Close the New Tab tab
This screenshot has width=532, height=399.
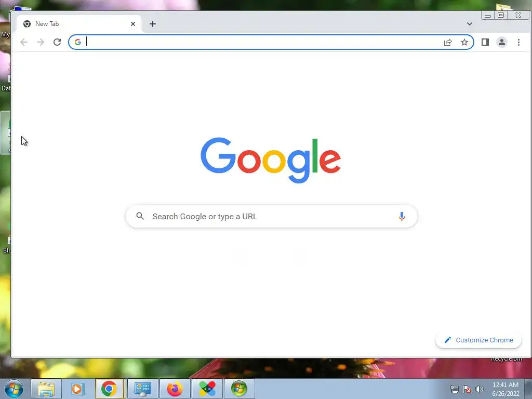pyautogui.click(x=133, y=24)
